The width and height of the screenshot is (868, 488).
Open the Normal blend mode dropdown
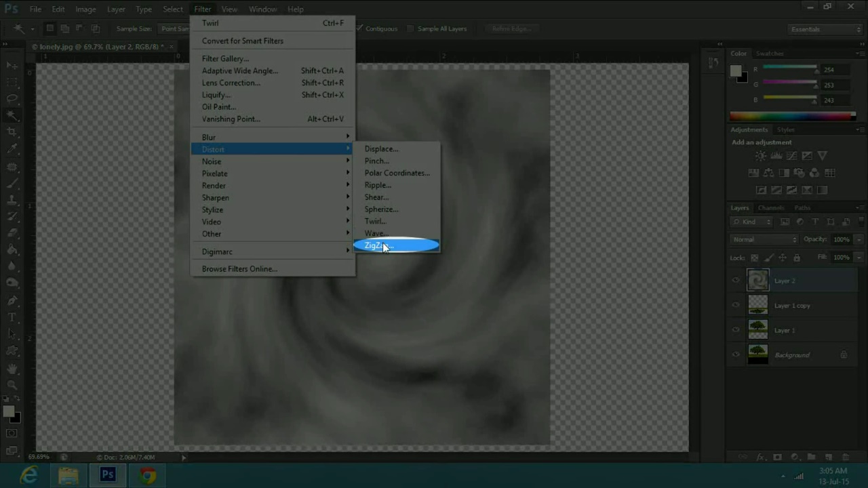coord(764,239)
